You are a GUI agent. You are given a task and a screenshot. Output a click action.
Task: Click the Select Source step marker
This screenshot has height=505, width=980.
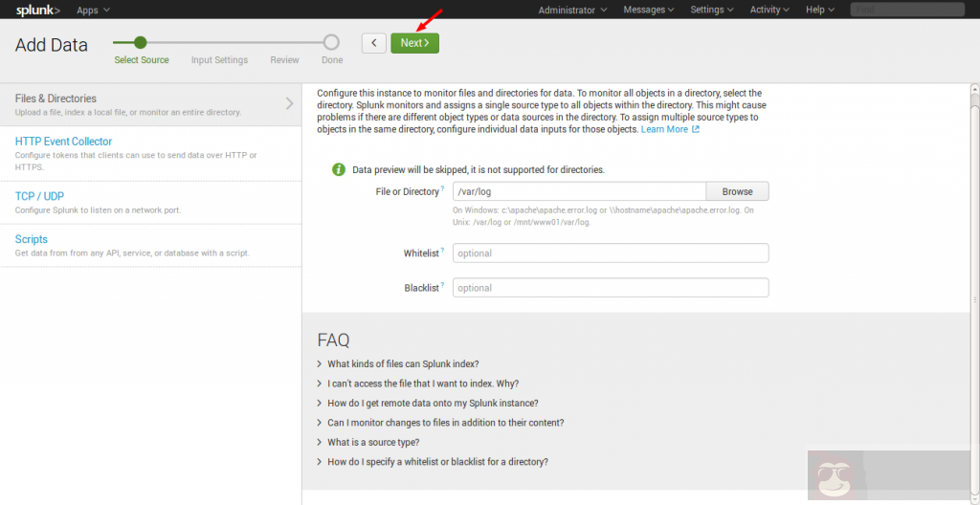tap(141, 42)
